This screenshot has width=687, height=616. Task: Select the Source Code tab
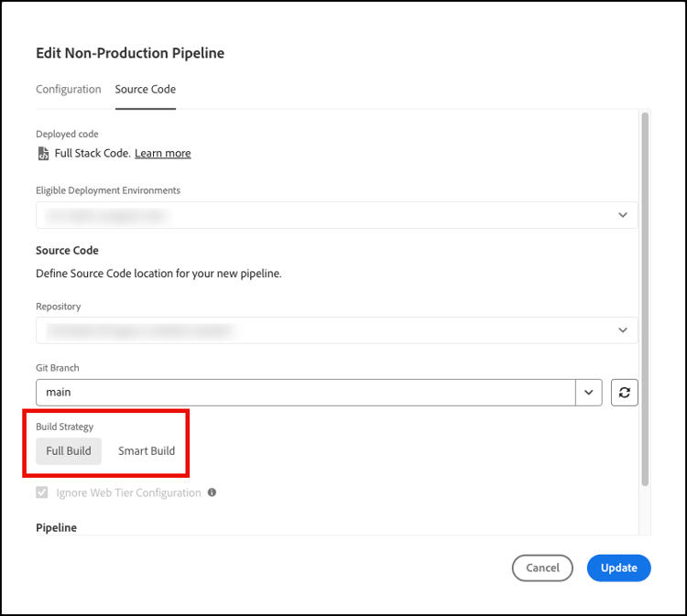click(x=146, y=90)
